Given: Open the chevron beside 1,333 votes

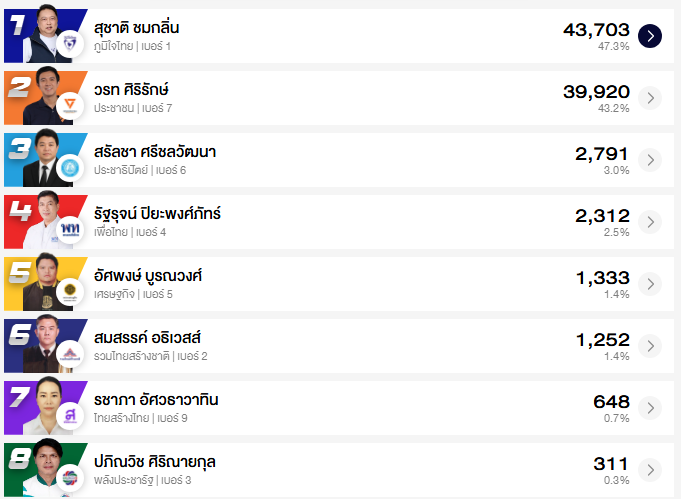Looking at the screenshot, I should [649, 284].
